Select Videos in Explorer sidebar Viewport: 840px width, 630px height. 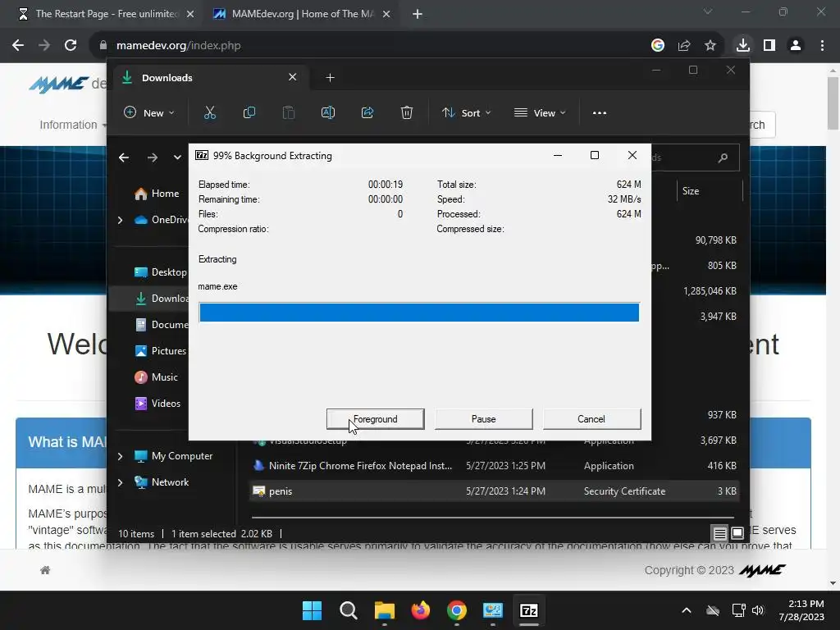click(x=157, y=404)
